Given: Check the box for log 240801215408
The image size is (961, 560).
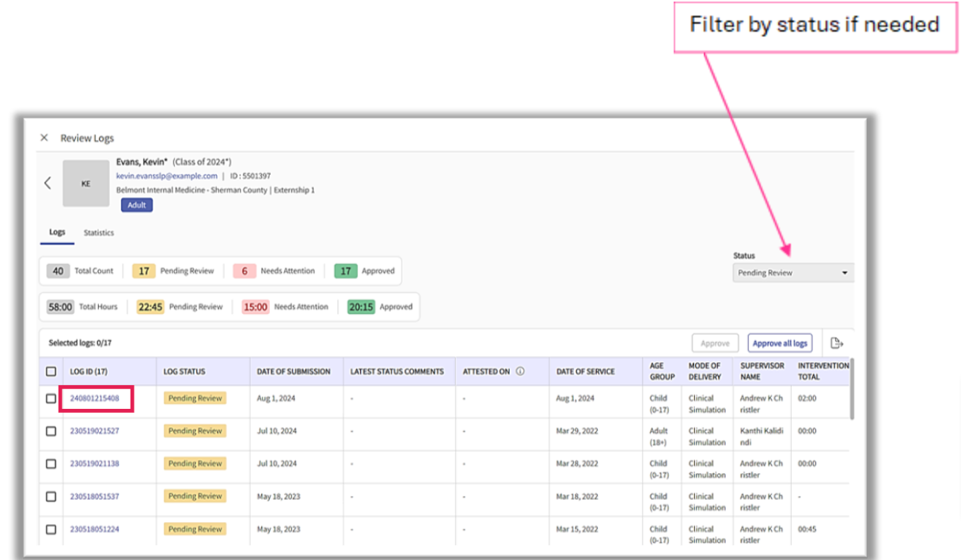Looking at the screenshot, I should coord(51,399).
